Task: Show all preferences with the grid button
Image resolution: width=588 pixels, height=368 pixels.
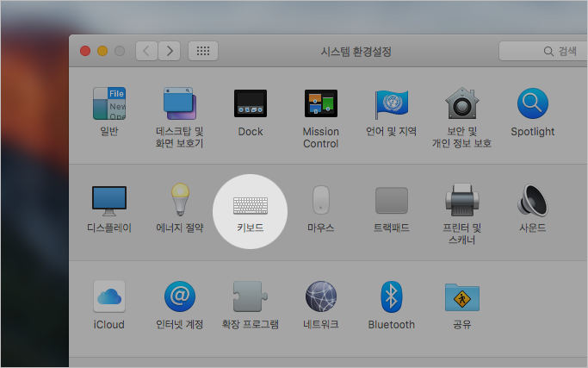Action: pyautogui.click(x=203, y=51)
